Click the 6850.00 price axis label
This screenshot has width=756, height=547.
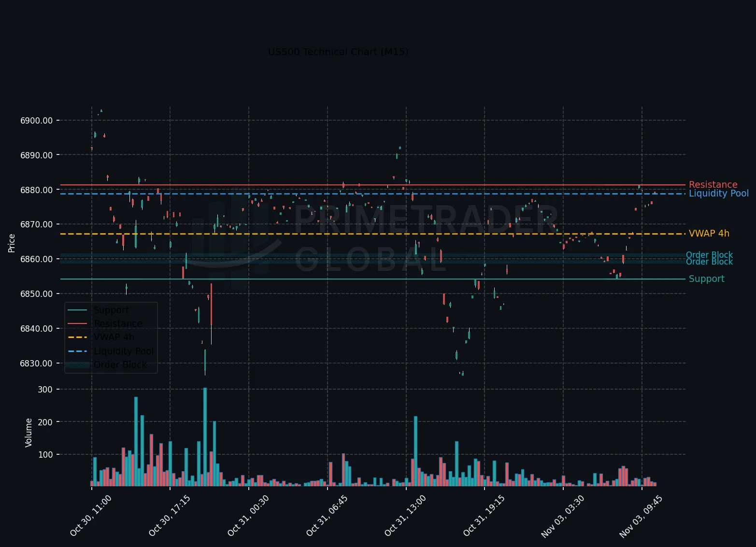[37, 294]
